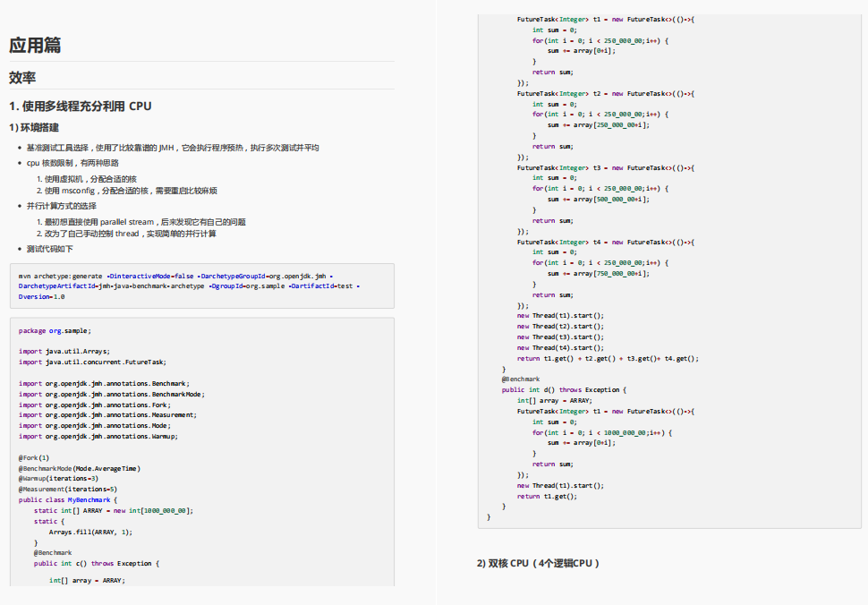
Task: Click the Dversion=1.0 line in the command
Action: pyautogui.click(x=41, y=297)
